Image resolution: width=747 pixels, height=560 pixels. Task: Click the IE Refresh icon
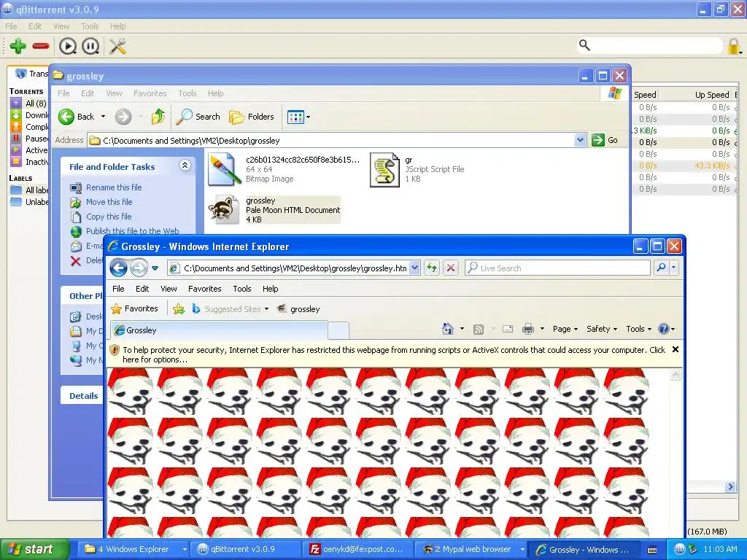pos(432,268)
